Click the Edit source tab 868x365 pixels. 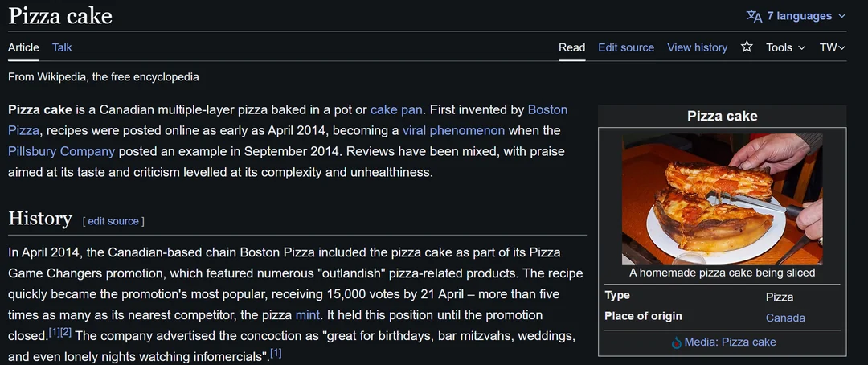coord(626,47)
